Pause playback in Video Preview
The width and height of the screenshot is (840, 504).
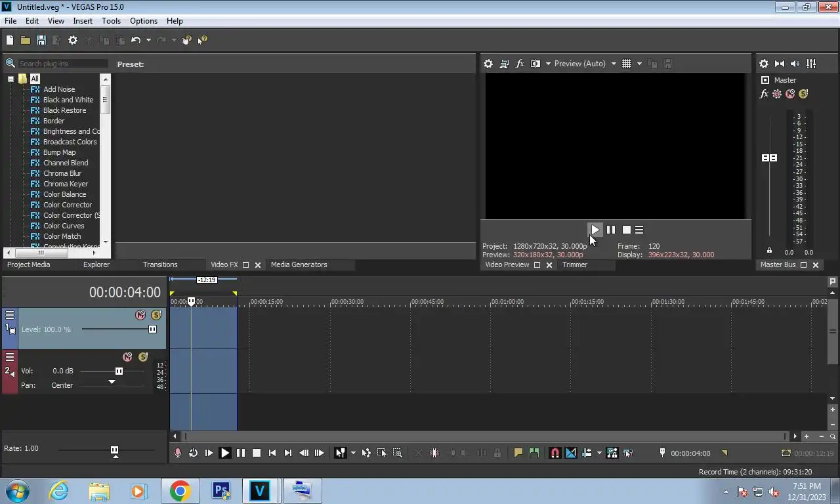tap(611, 230)
